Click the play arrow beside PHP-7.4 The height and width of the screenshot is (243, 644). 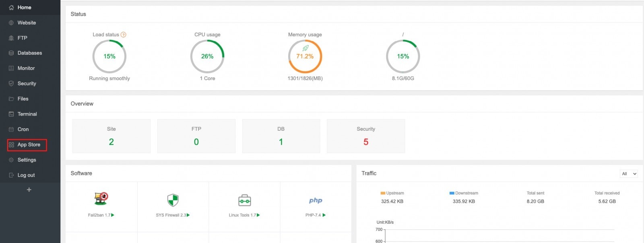point(324,215)
